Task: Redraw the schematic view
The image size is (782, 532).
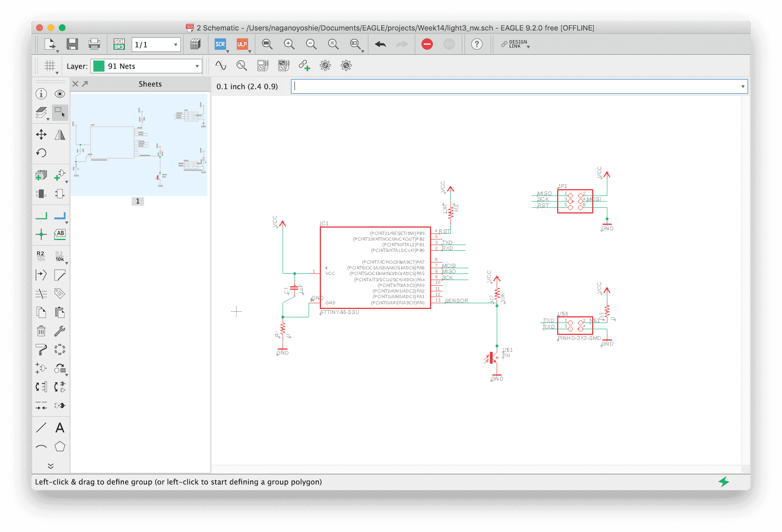Action: click(333, 44)
